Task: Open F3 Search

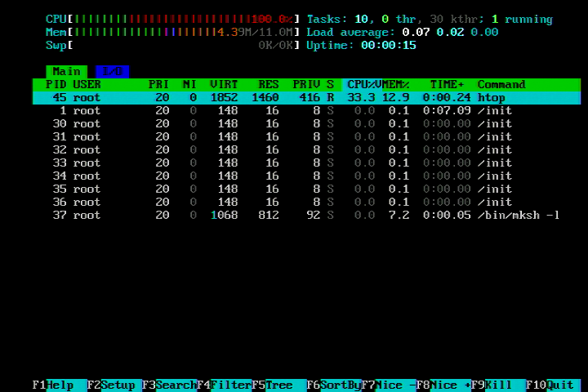Action: click(170, 385)
